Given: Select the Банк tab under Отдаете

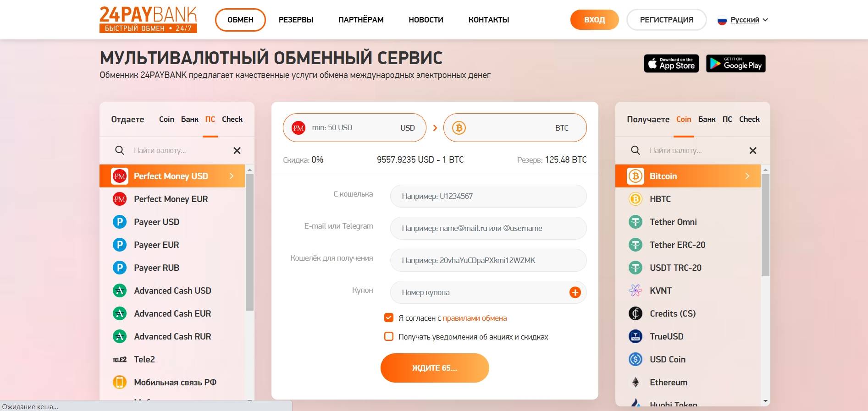Looking at the screenshot, I should (x=190, y=119).
